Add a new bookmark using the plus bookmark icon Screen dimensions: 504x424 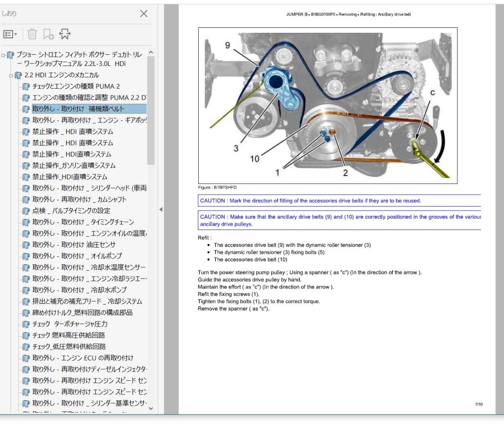coord(48,34)
